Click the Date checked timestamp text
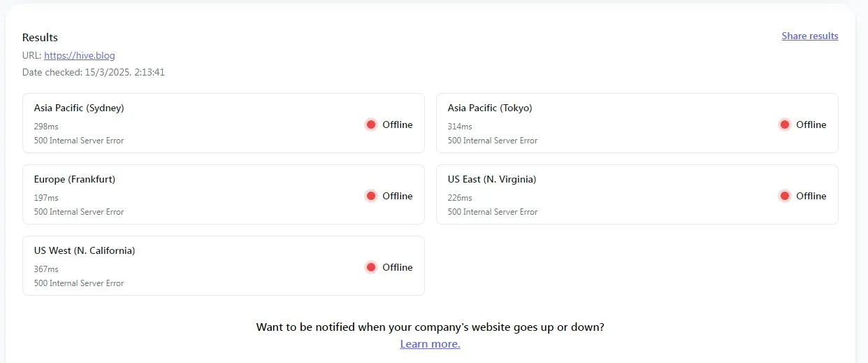 coord(94,72)
